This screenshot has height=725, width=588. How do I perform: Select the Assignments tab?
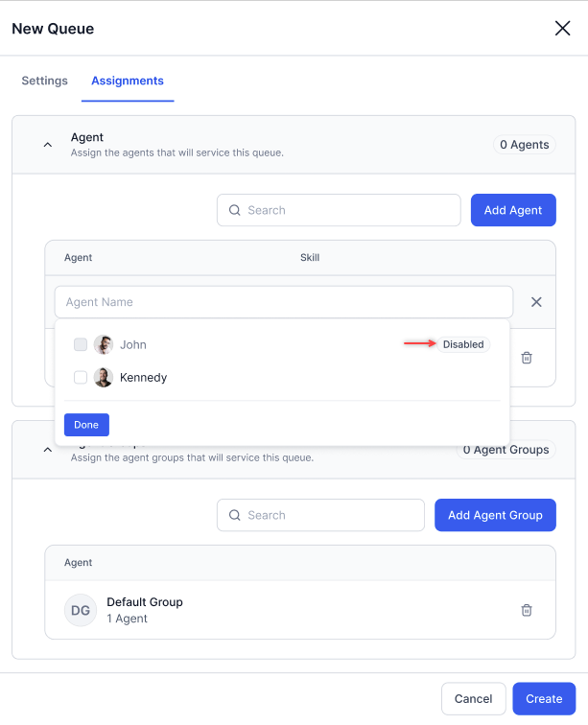click(x=128, y=81)
